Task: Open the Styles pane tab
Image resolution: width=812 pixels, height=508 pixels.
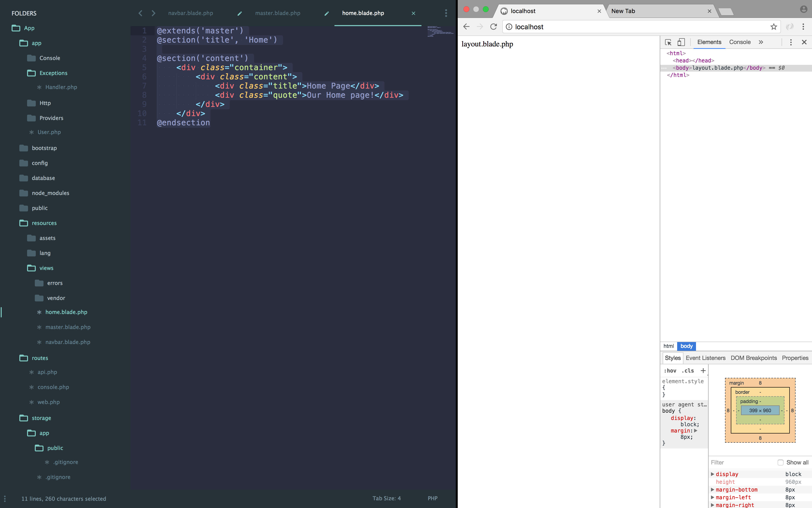Action: [x=672, y=358]
